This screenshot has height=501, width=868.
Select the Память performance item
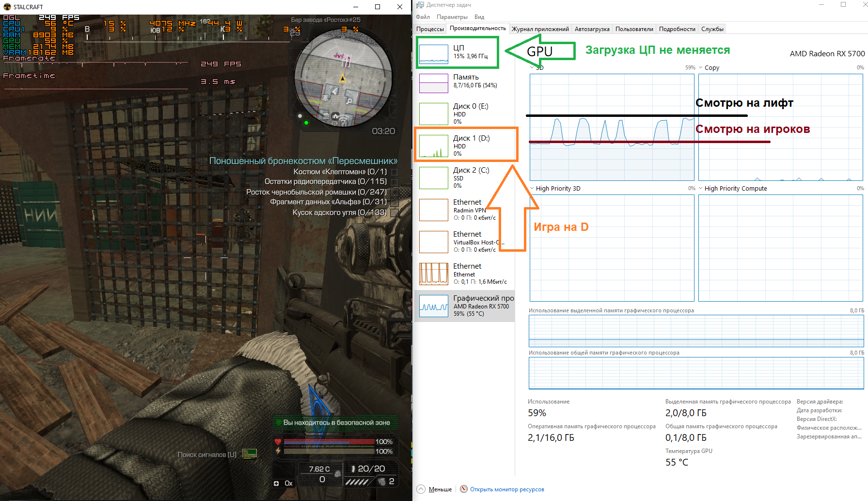pos(464,83)
